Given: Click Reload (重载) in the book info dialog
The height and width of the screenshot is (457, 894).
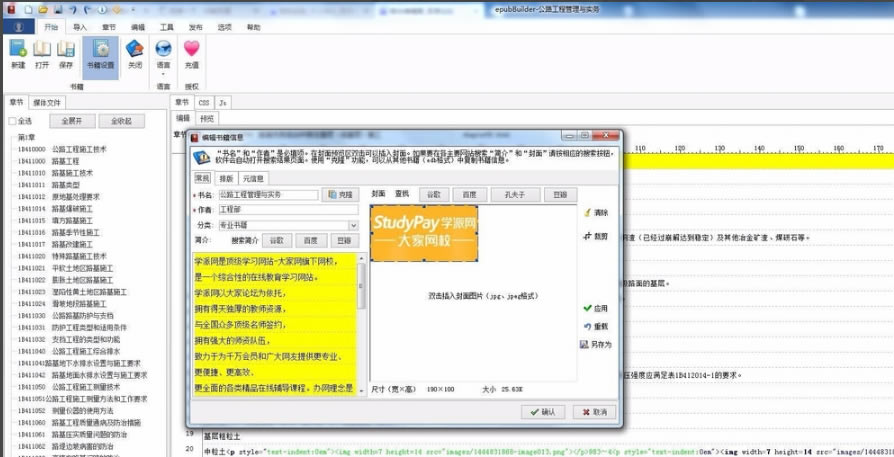Looking at the screenshot, I should [x=596, y=327].
